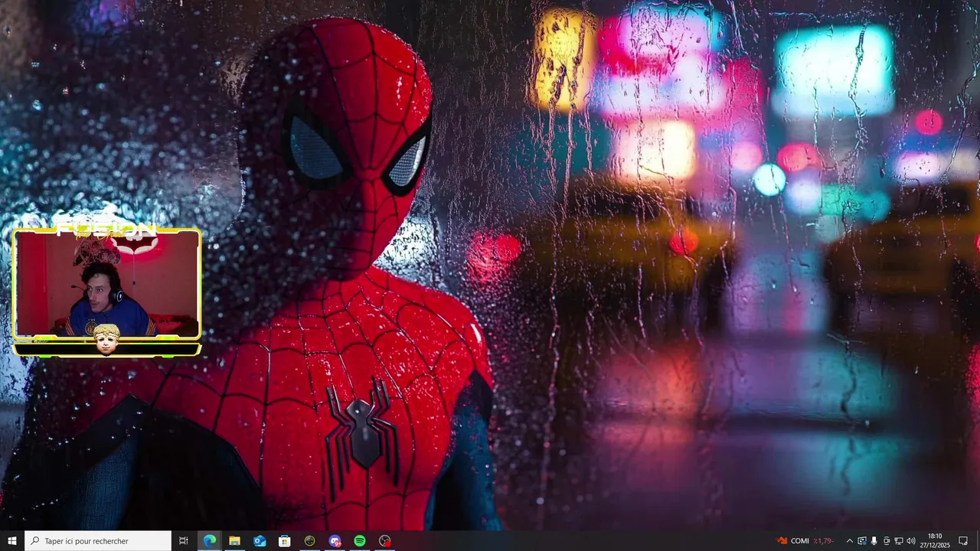980x551 pixels.
Task: Open Spotify from the taskbar
Action: coord(360,540)
